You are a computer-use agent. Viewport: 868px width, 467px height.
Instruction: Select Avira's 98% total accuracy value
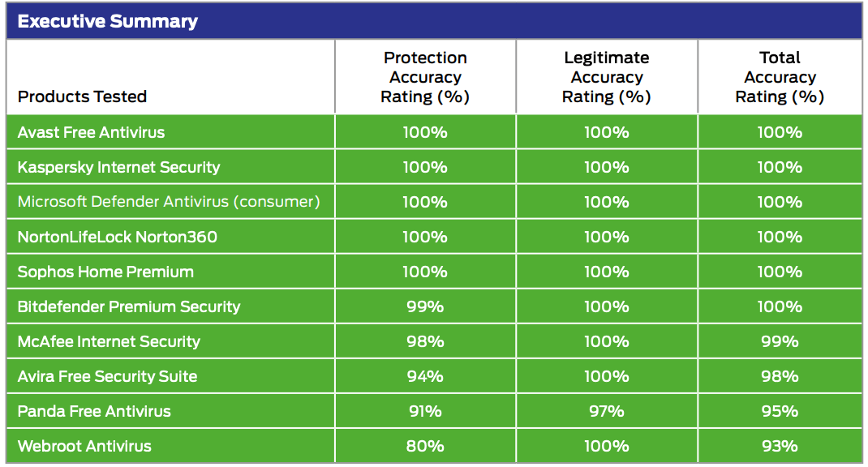click(780, 376)
